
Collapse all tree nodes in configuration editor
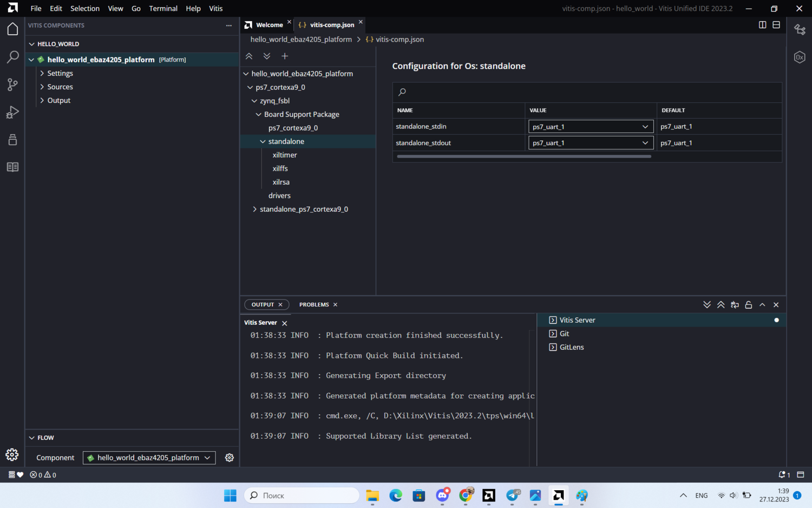249,56
